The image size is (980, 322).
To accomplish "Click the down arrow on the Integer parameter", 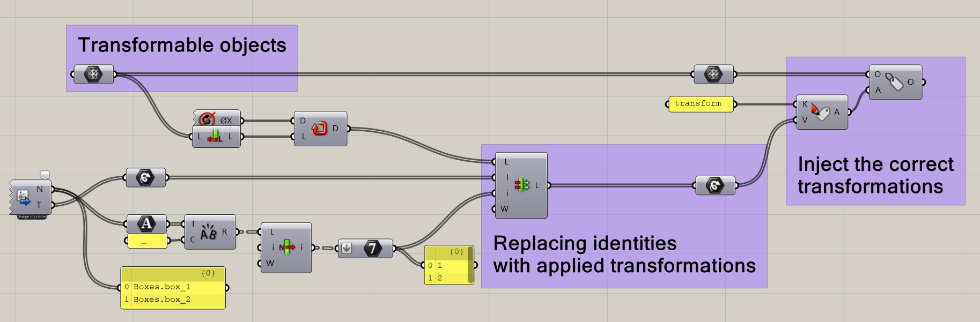I will [347, 248].
